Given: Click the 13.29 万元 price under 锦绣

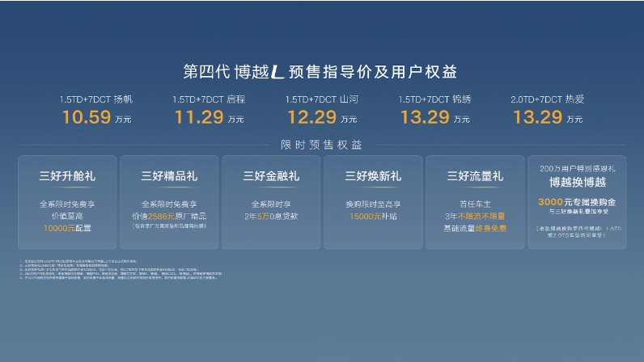Looking at the screenshot, I should [x=435, y=117].
